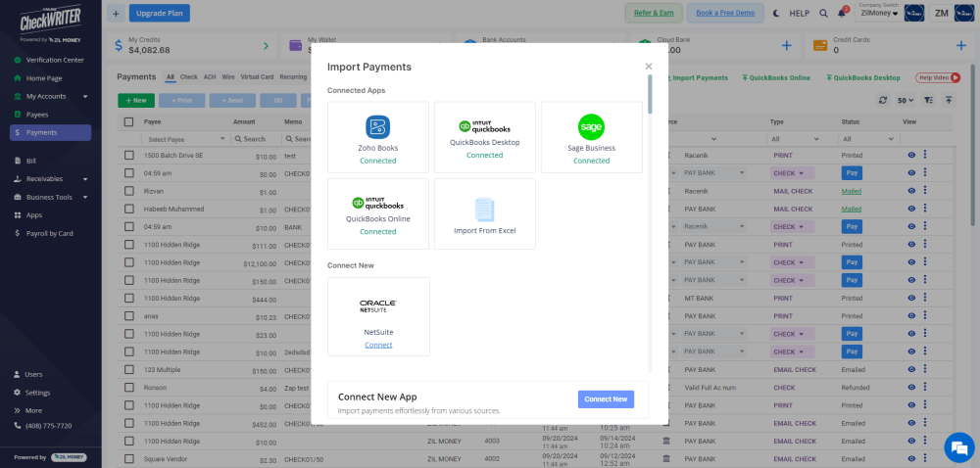
Task: Tick the Square Vendor row checkbox
Action: point(128,460)
